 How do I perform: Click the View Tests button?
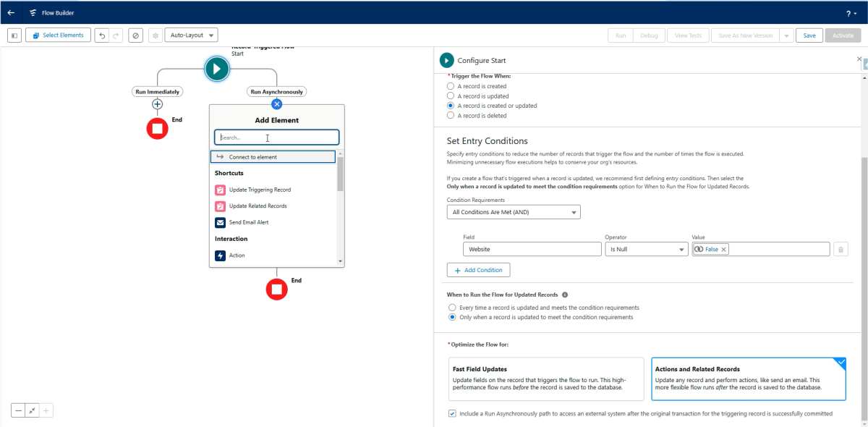[688, 35]
